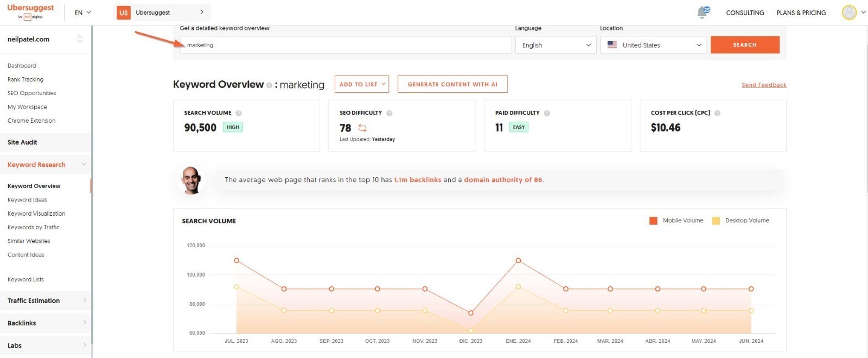This screenshot has width=868, height=358.
Task: Select Keyword Overview in sidebar
Action: pos(34,186)
